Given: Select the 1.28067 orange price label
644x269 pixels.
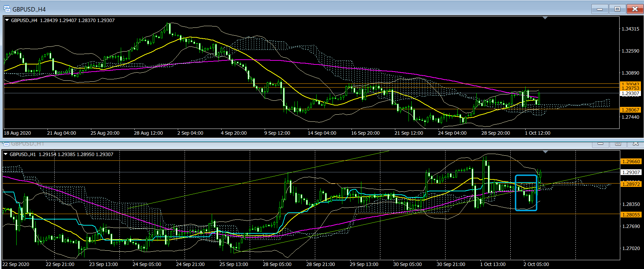Looking at the screenshot, I should point(630,110).
